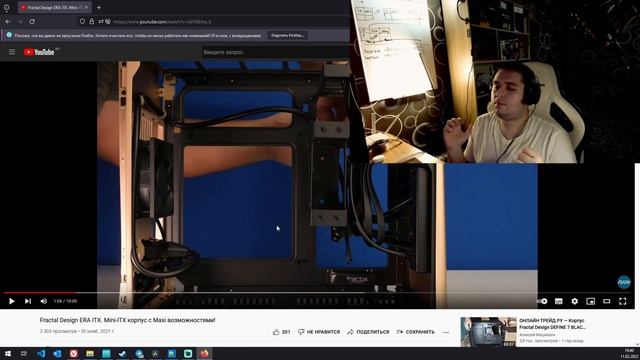Click СОХРАНИТЬ to save the video
640x360 pixels.
coord(415,332)
